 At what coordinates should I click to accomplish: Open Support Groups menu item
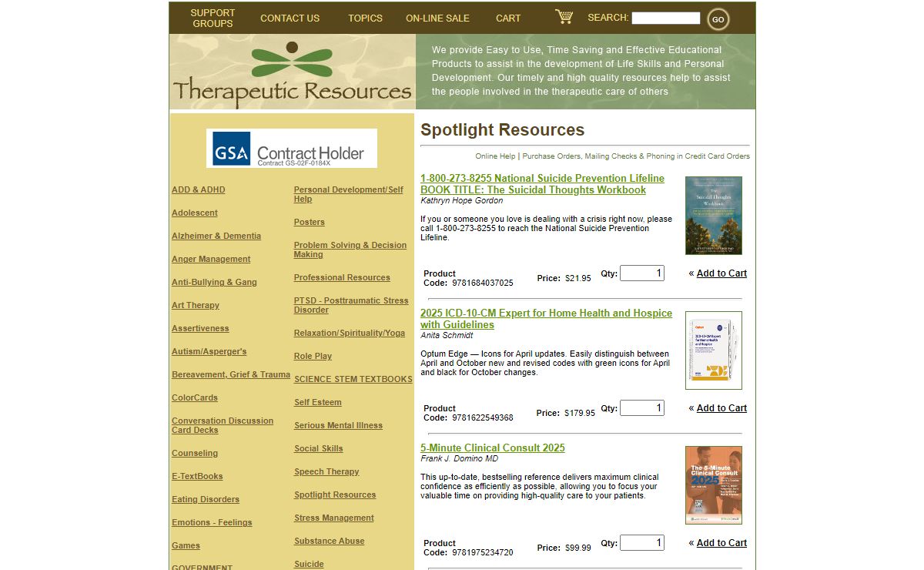213,18
